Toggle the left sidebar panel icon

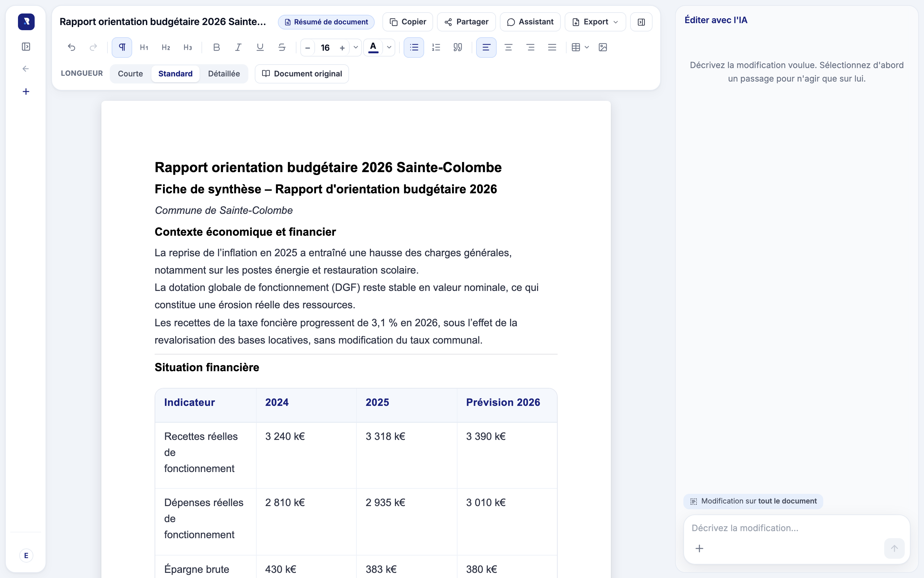pos(26,47)
